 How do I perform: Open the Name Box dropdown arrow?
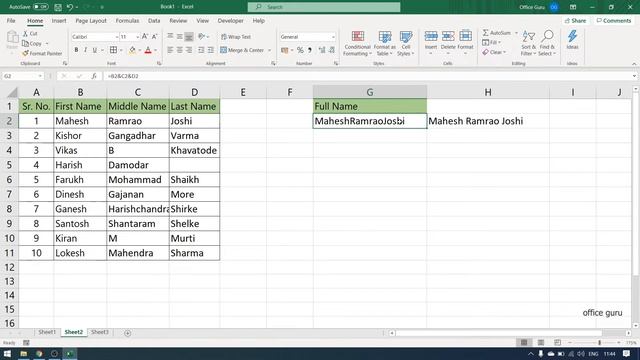(40, 76)
